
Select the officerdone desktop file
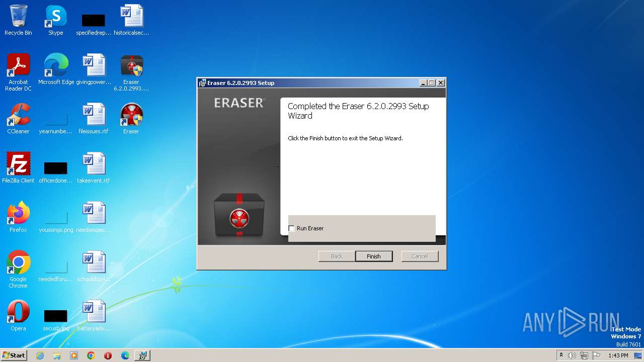[56, 172]
